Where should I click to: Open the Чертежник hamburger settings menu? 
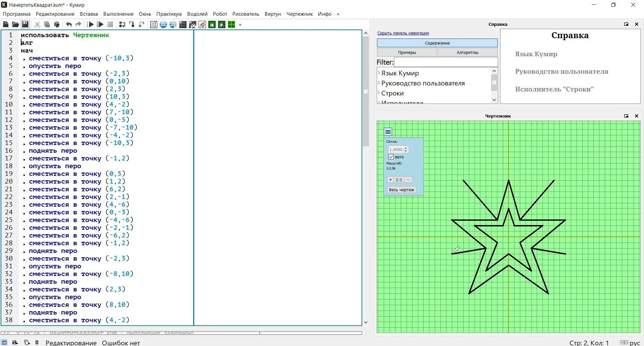point(388,132)
